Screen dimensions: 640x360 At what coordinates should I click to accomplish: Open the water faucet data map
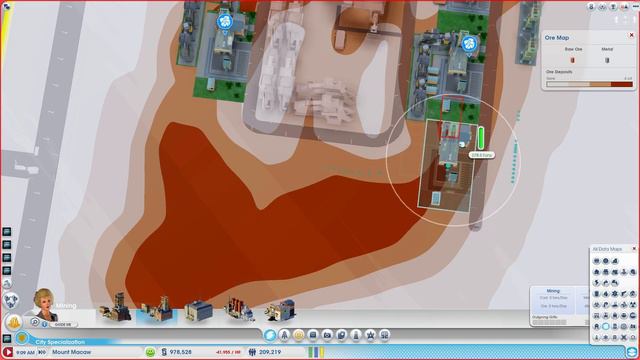coord(606,282)
